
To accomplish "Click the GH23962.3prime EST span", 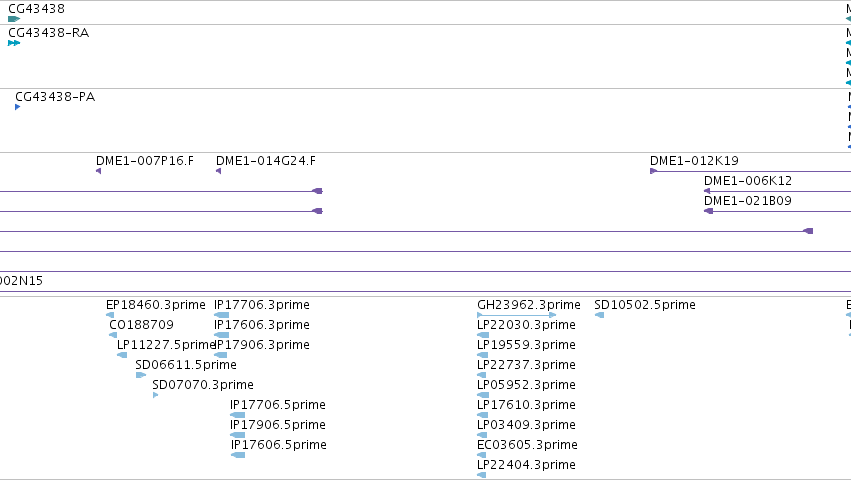I will click(516, 315).
